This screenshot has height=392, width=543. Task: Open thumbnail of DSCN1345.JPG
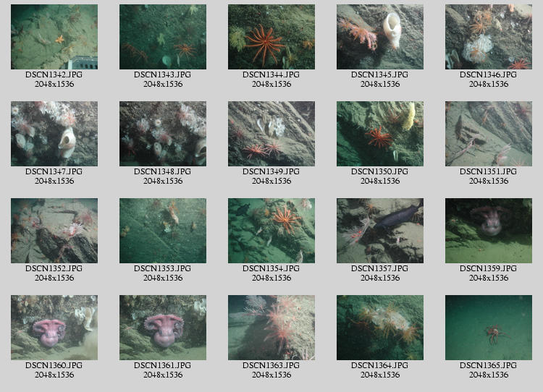coord(380,37)
